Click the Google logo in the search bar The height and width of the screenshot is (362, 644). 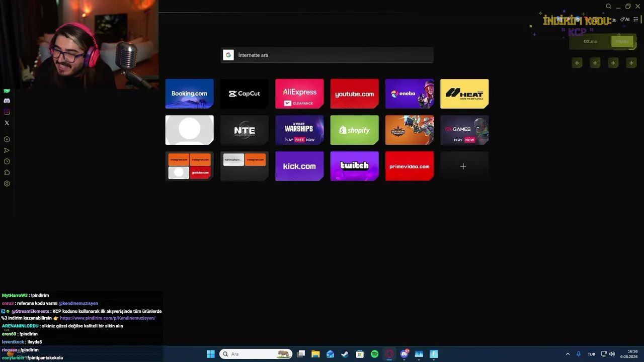coord(228,55)
